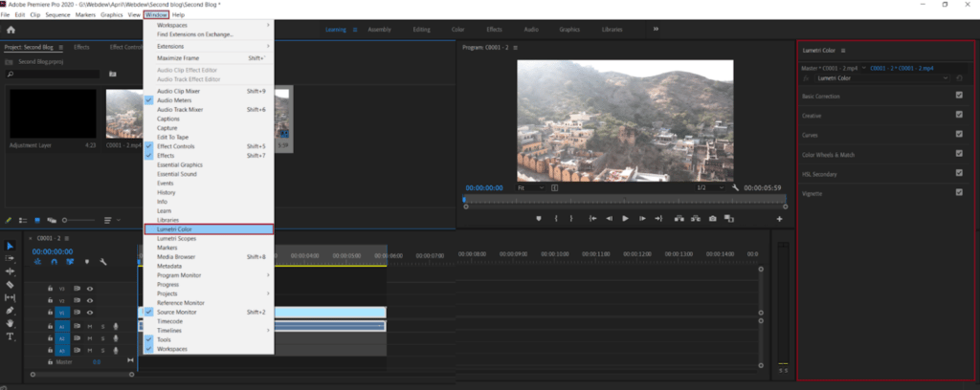Image resolution: width=980 pixels, height=390 pixels.
Task: Choose the Hand tool
Action: pos(11,324)
